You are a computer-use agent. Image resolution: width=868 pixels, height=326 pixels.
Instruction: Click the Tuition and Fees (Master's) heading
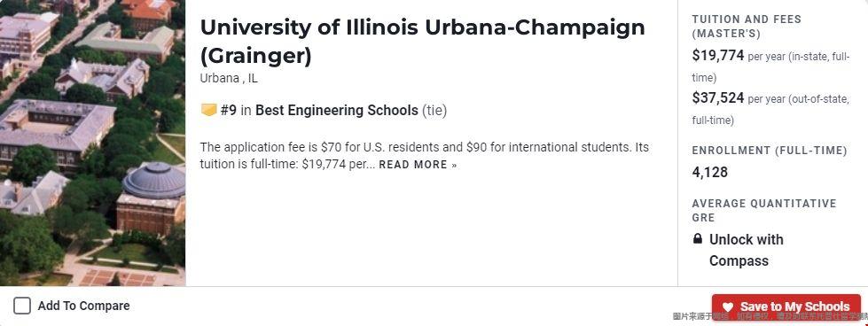[x=747, y=27]
